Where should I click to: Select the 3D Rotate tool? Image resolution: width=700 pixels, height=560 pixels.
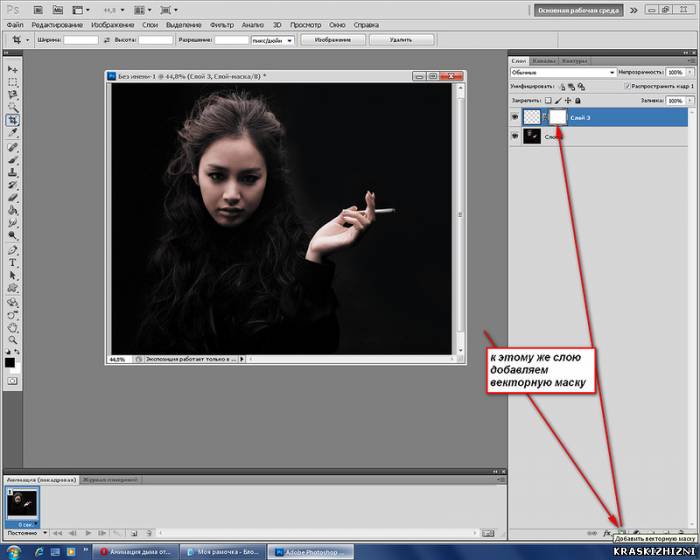pos(12,302)
